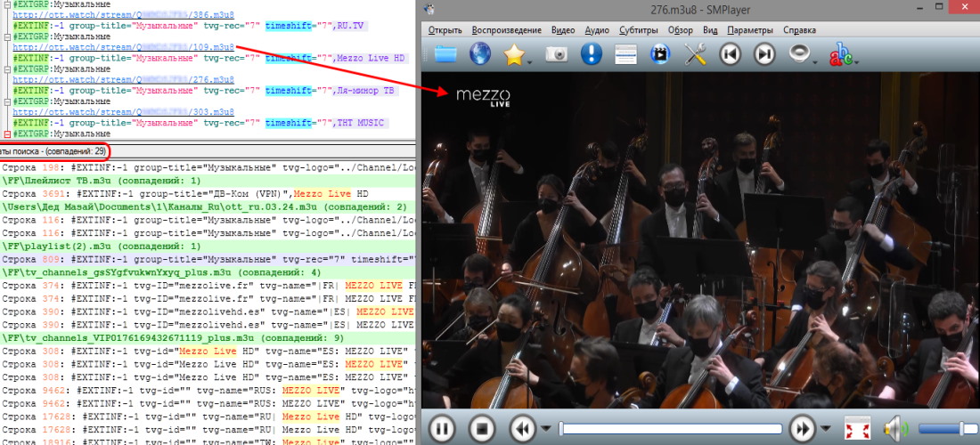Show the playlist with the list icon

625,55
